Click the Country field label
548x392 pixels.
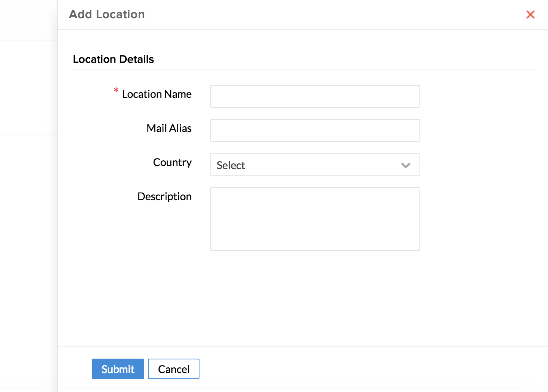point(172,162)
